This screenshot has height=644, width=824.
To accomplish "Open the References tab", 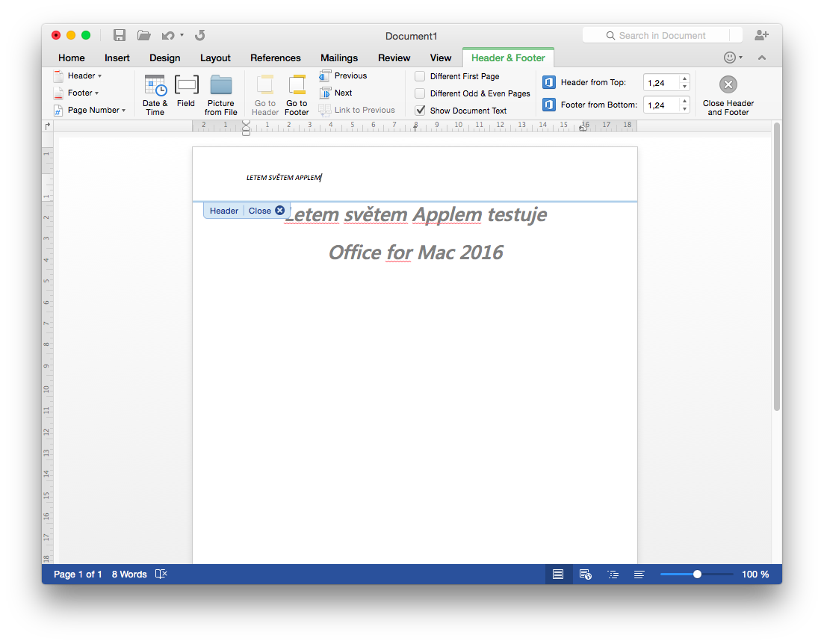I will (x=275, y=58).
